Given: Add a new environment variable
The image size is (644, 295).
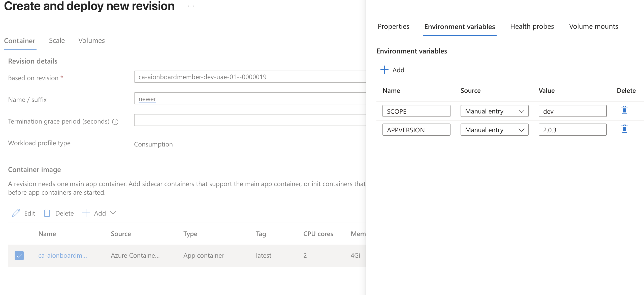Looking at the screenshot, I should (x=392, y=70).
